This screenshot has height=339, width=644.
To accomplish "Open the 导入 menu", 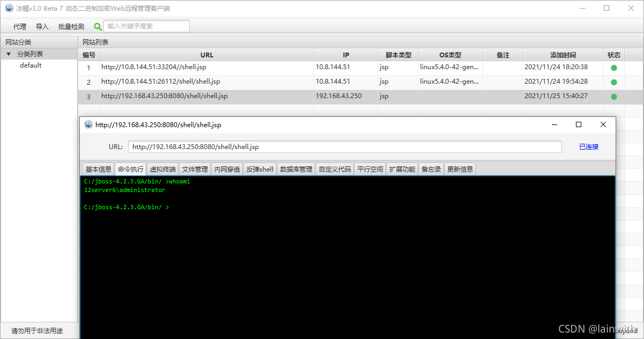I will click(x=42, y=26).
